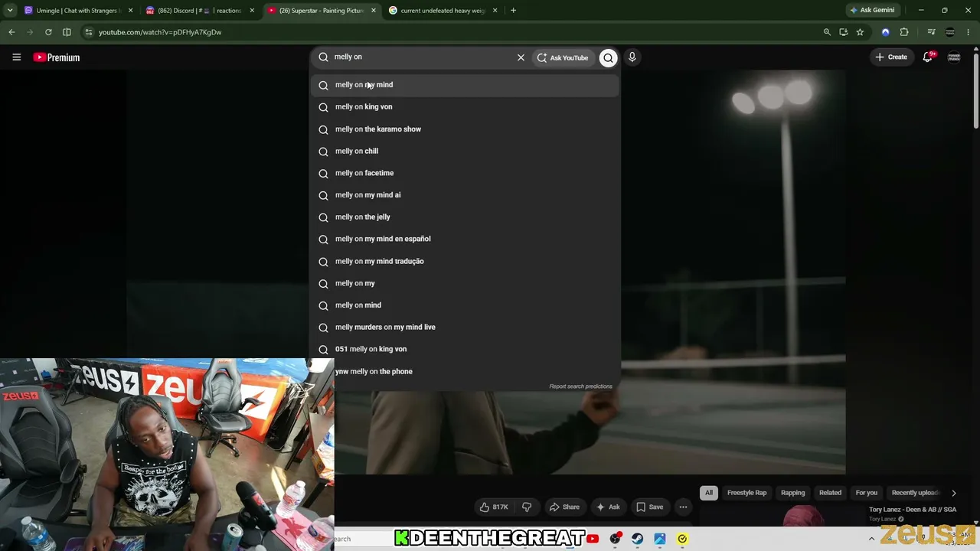
Task: Click Report search predictions link
Action: click(x=580, y=386)
